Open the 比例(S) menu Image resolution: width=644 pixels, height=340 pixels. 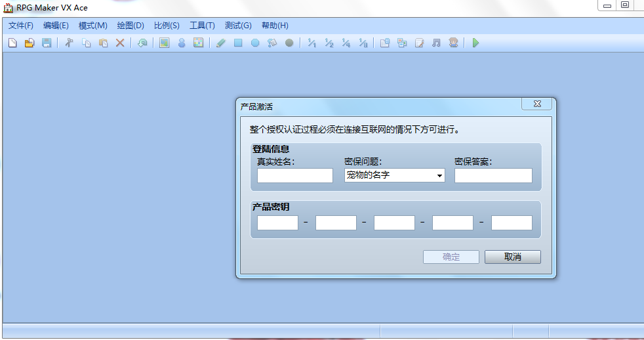click(167, 26)
